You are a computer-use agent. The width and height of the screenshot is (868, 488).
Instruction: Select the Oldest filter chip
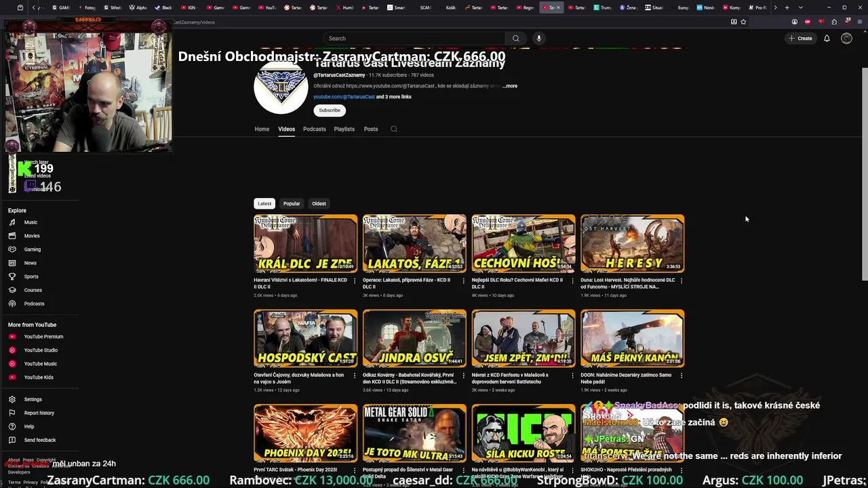pos(319,203)
